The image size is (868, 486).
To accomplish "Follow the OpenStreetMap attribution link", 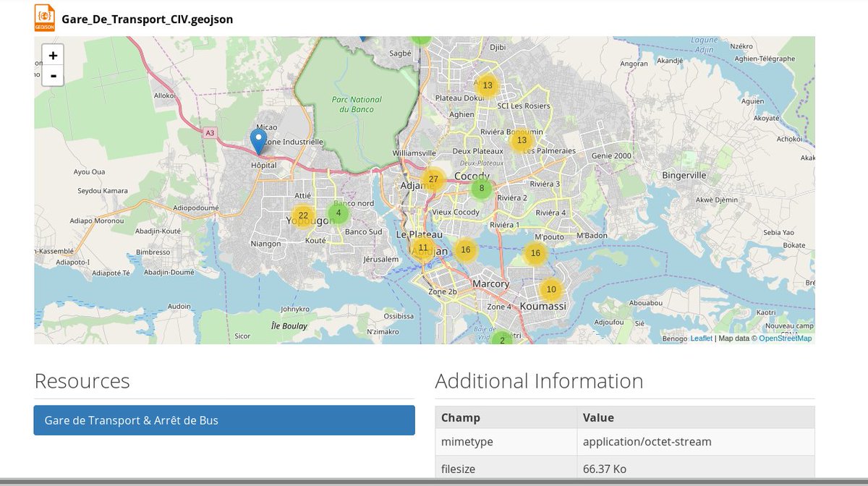I will [x=785, y=338].
